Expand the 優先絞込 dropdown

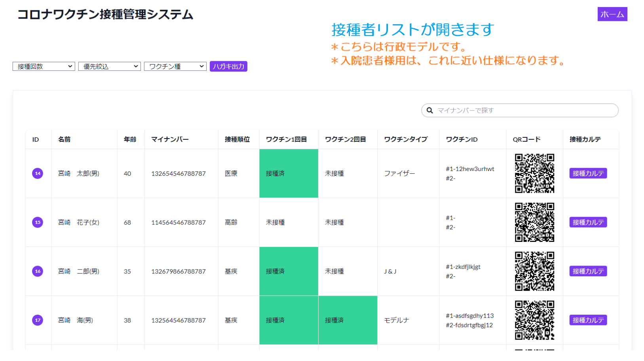109,66
